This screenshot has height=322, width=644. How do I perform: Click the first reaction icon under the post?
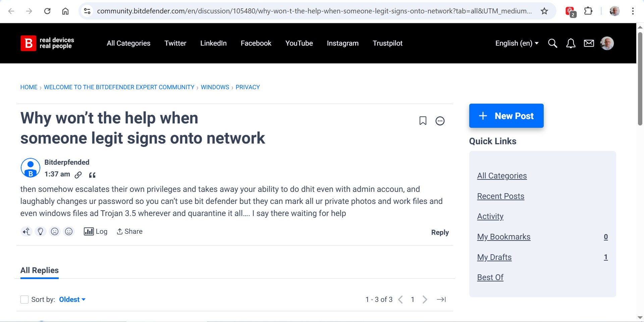pyautogui.click(x=26, y=231)
